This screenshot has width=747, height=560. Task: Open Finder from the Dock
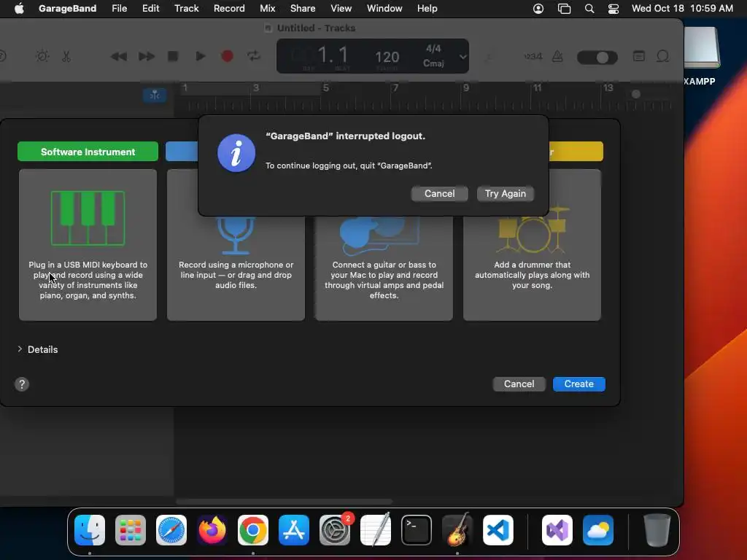[90, 530]
